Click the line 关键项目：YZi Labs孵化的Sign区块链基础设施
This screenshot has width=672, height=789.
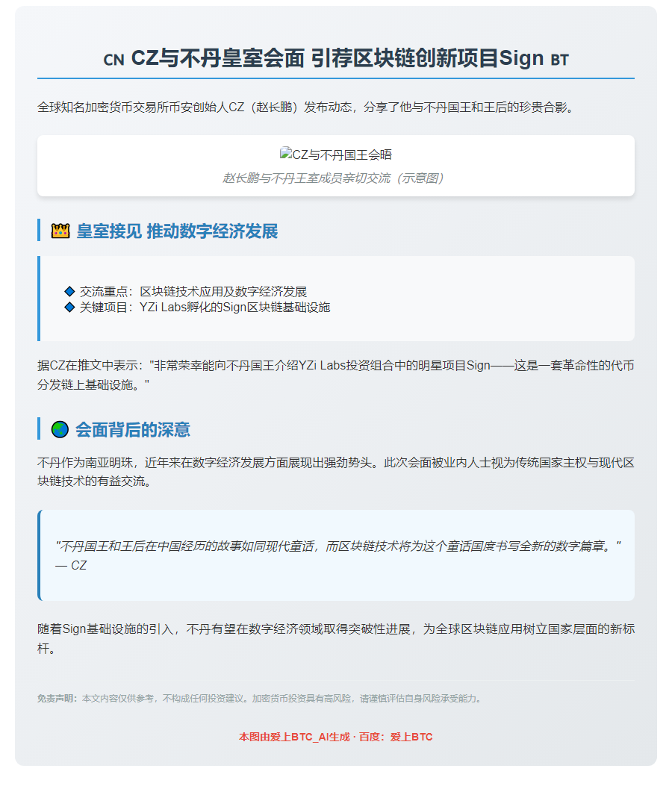click(205, 307)
